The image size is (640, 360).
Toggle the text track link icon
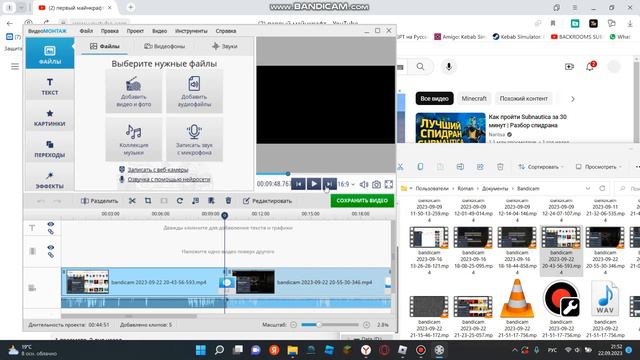[51, 231]
